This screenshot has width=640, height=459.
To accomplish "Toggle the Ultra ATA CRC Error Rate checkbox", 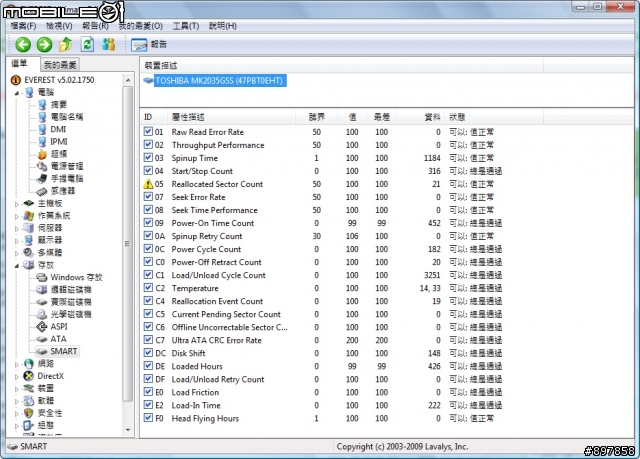I will click(x=148, y=340).
